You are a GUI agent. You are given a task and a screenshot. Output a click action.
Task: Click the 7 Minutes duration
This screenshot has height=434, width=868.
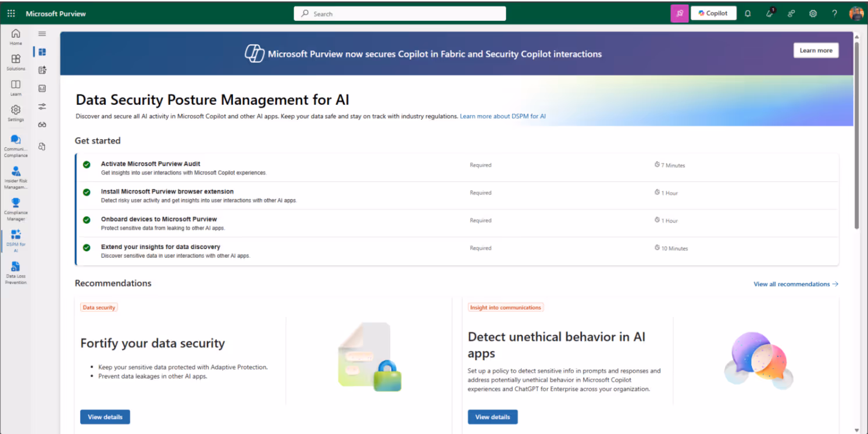click(670, 165)
